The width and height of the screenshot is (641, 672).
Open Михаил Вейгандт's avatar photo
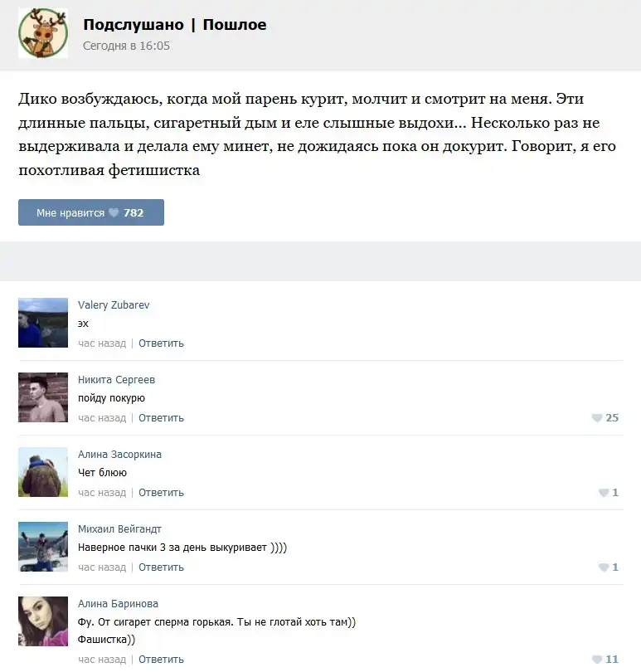pyautogui.click(x=43, y=547)
